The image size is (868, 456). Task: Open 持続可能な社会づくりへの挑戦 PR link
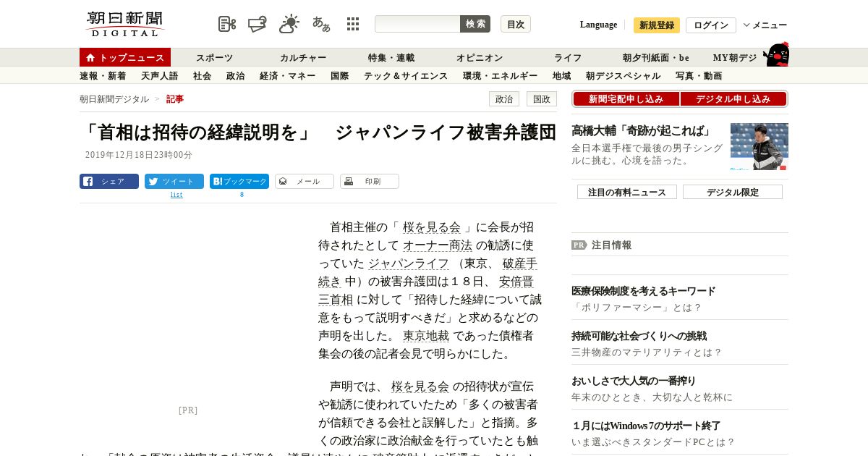pos(639,336)
